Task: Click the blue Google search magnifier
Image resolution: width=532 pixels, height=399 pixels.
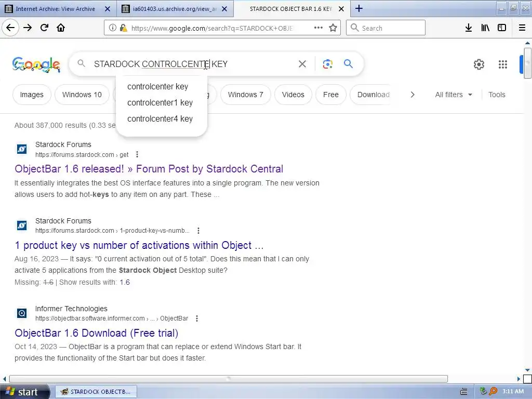Action: pos(348,63)
